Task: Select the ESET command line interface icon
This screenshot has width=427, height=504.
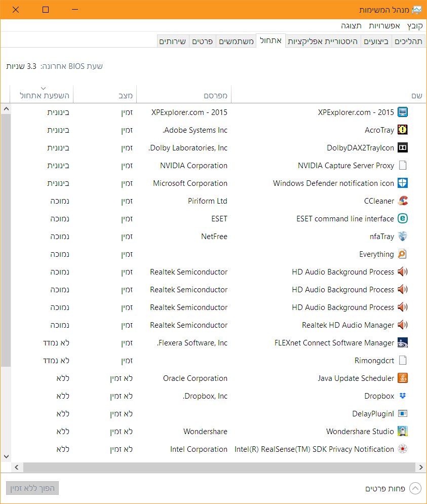Action: click(x=403, y=219)
